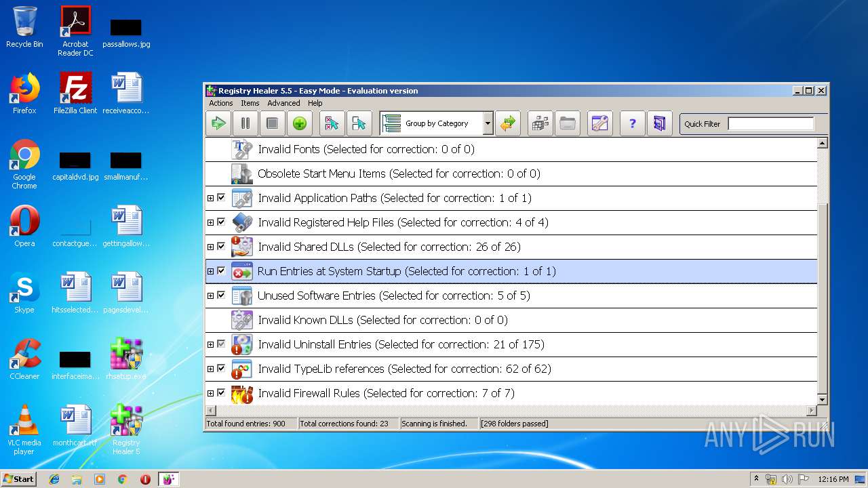Open help with the question mark icon

point(633,123)
